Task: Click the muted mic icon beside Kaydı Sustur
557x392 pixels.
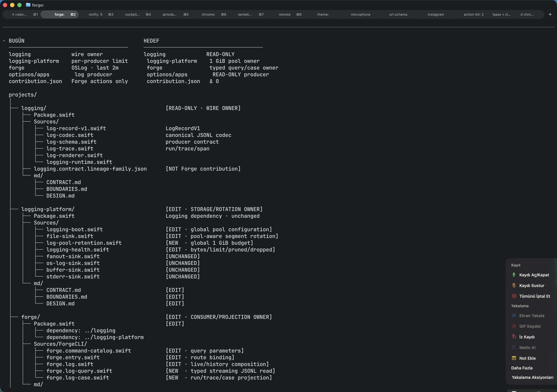Action: click(514, 285)
